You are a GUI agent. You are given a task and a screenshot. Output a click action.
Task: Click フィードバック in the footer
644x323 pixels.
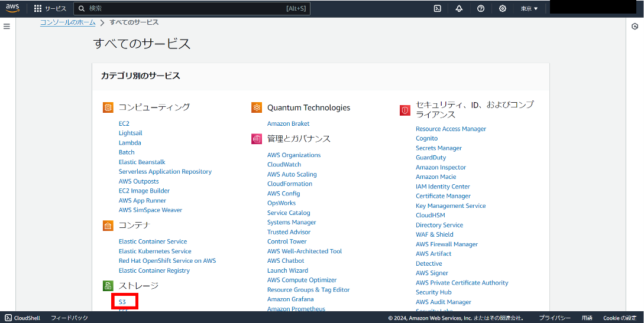click(x=69, y=318)
